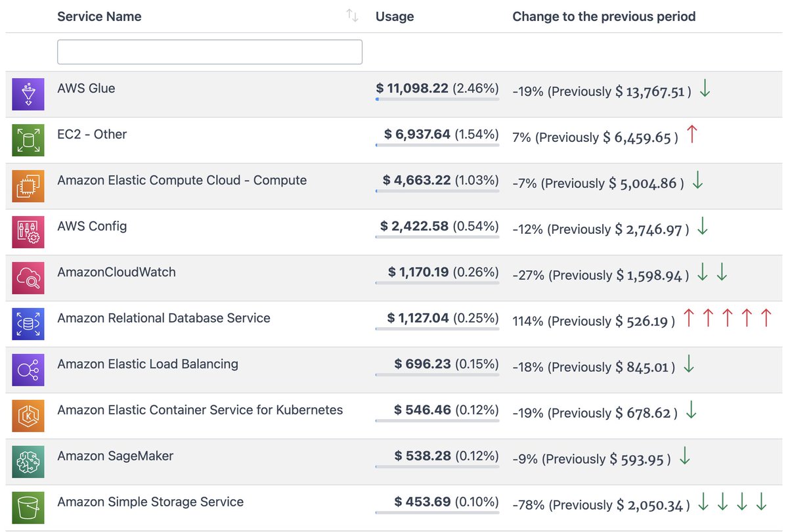This screenshot has width=788, height=532.
Task: Click the Change to the previous period header
Action: pos(603,16)
